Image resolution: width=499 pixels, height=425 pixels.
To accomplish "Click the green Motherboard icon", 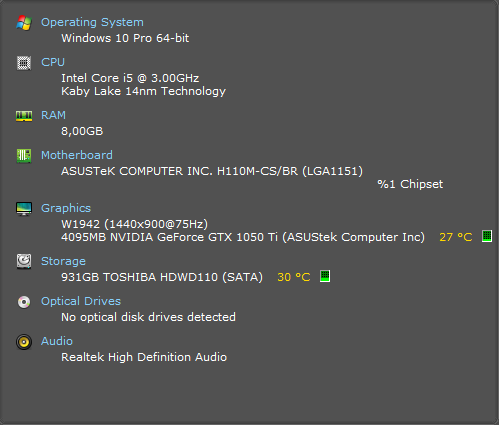I will tap(24, 156).
